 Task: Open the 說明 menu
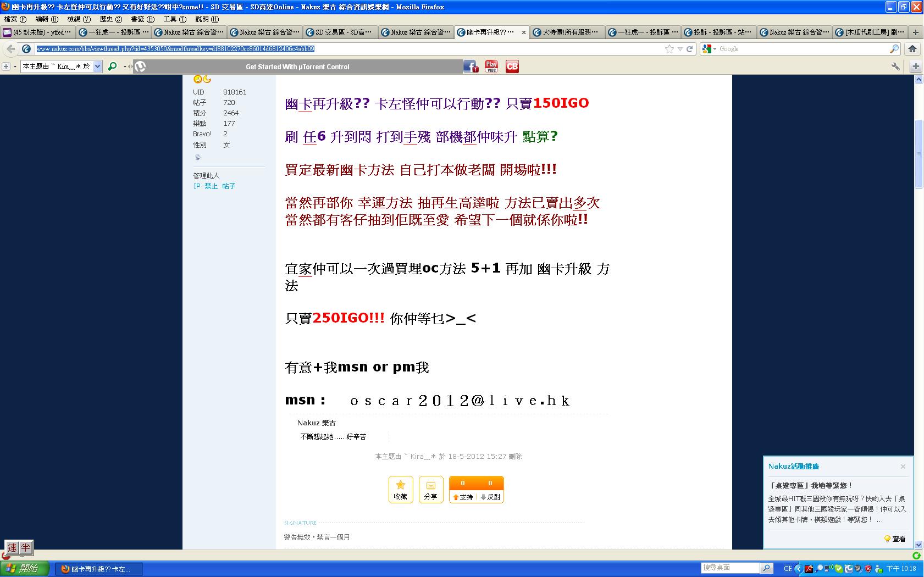207,19
